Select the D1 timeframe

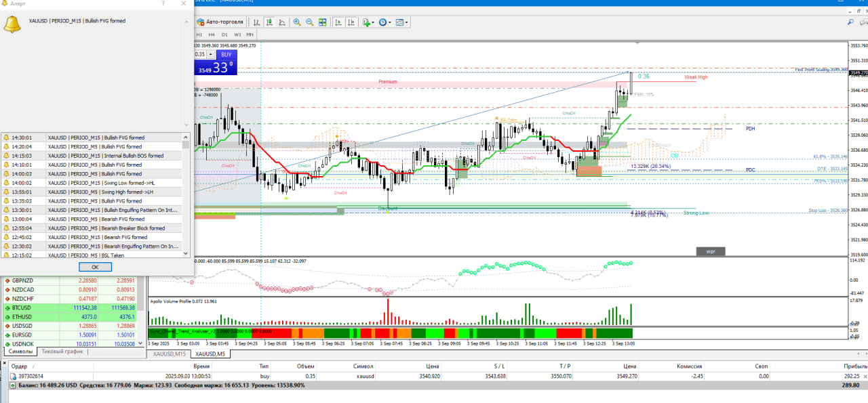coord(224,34)
